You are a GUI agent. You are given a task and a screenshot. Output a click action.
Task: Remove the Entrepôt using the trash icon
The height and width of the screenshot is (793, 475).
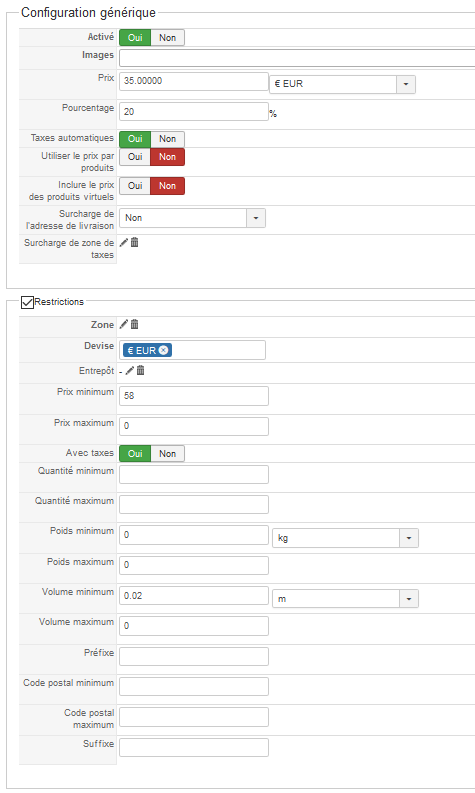pos(141,371)
